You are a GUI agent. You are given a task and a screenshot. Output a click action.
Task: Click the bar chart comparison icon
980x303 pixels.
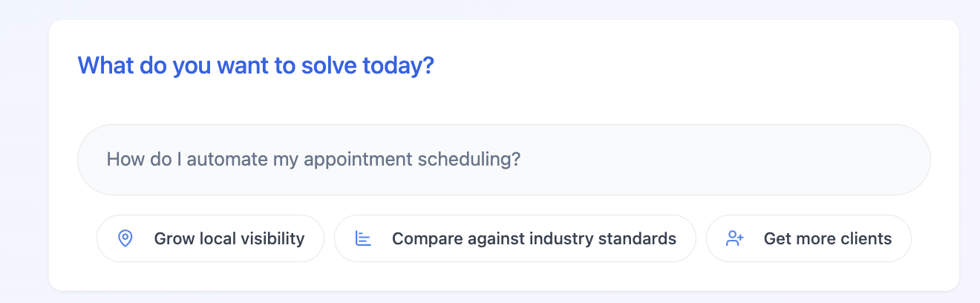click(x=363, y=238)
